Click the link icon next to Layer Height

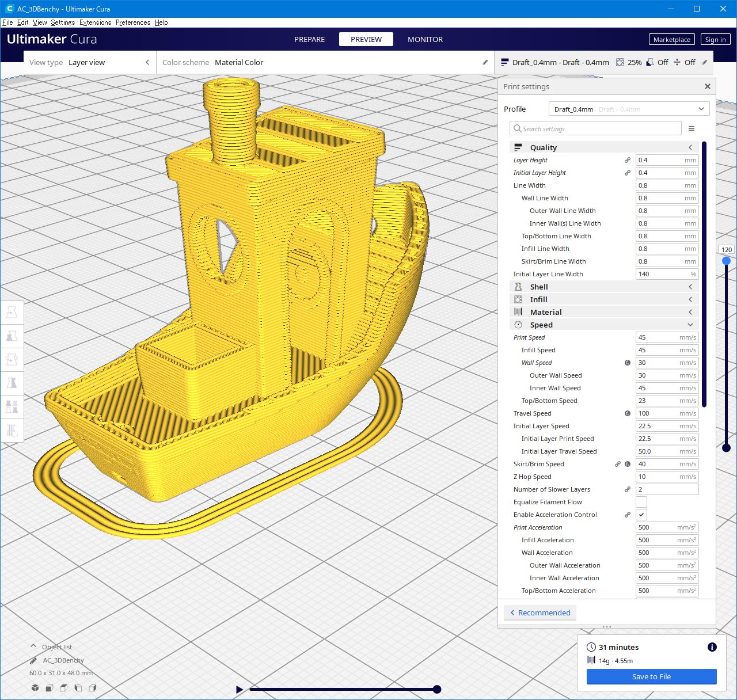pyautogui.click(x=628, y=160)
